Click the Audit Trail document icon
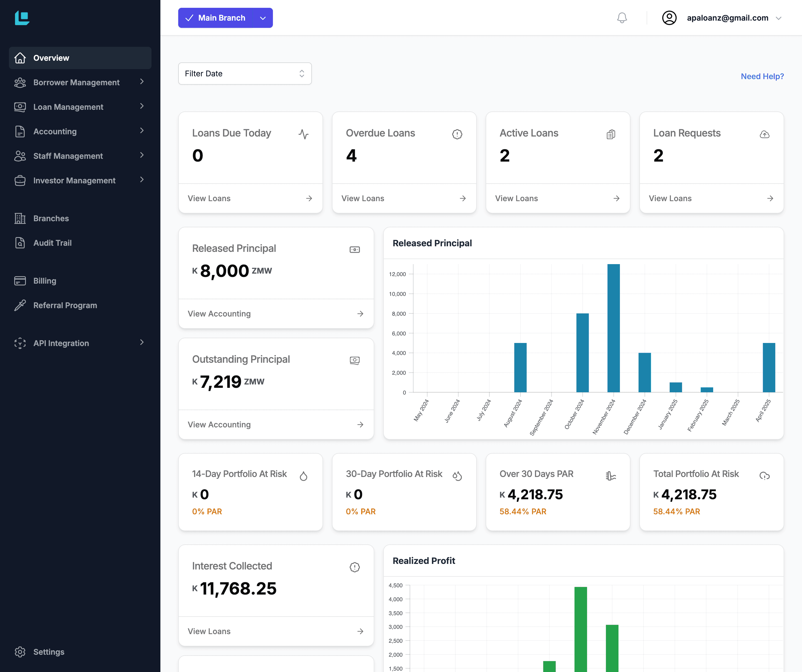 click(x=20, y=243)
